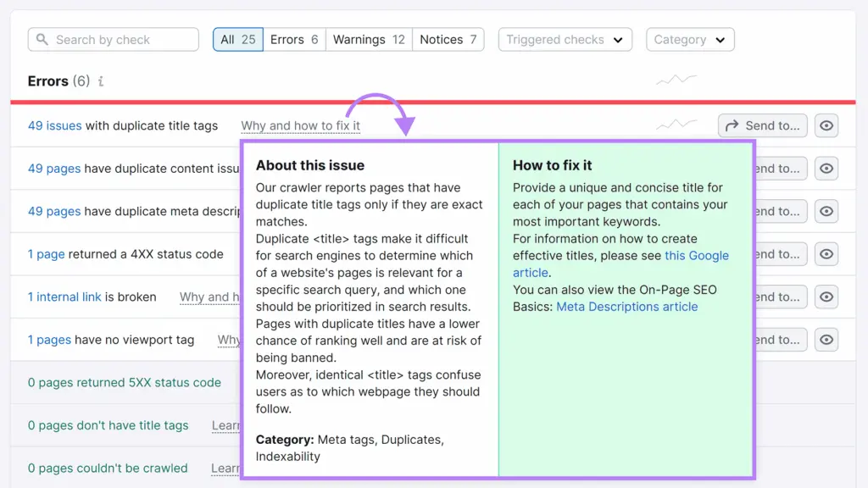Screen dimensions: 868x488
Task: Open the Triggered checks dropdown
Action: (565, 40)
